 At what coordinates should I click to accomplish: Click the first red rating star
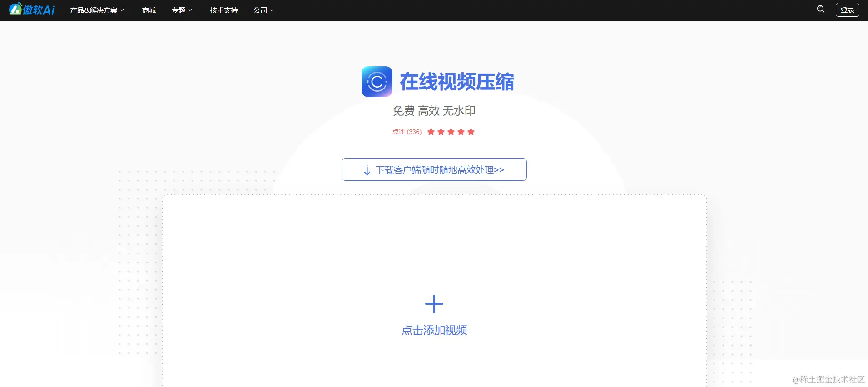431,132
